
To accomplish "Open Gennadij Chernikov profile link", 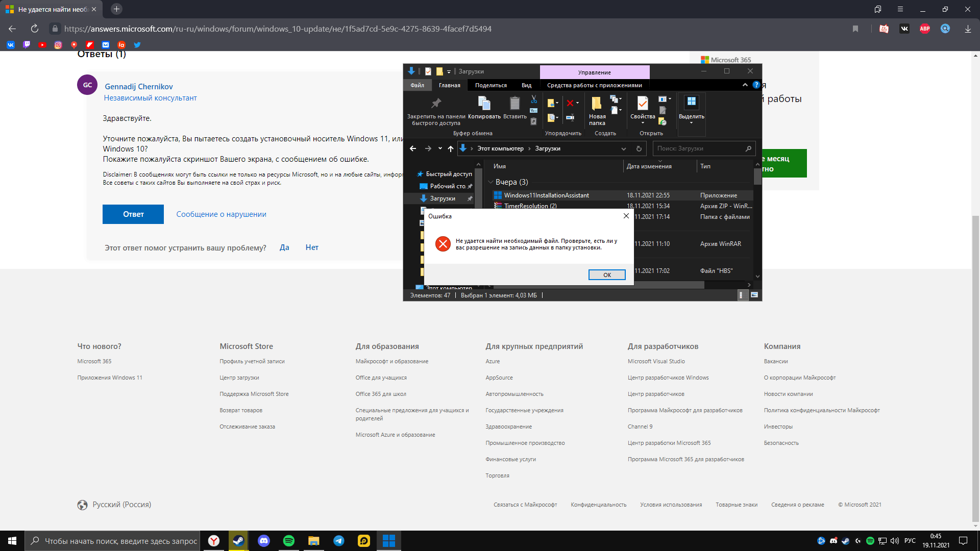I will (x=139, y=87).
